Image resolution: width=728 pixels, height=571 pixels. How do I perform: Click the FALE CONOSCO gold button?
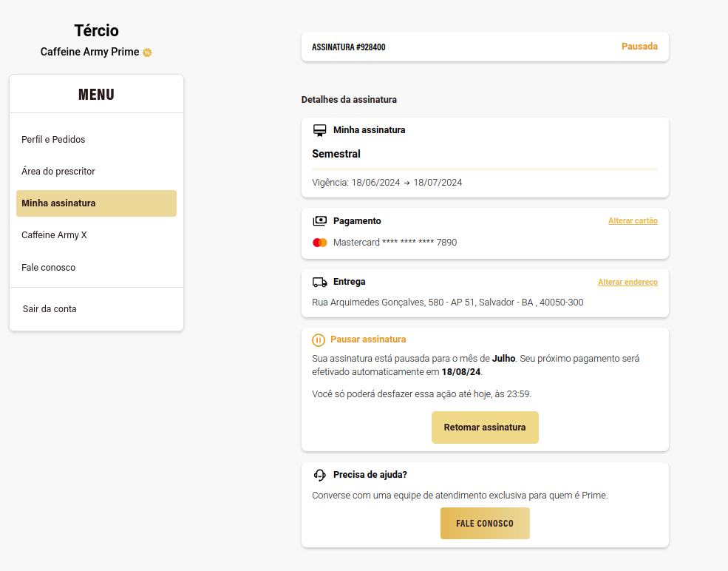pos(485,523)
